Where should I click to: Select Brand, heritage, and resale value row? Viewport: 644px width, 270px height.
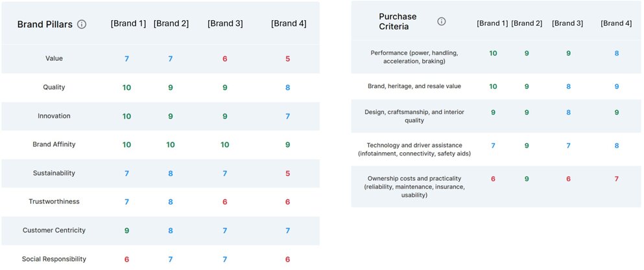click(414, 86)
